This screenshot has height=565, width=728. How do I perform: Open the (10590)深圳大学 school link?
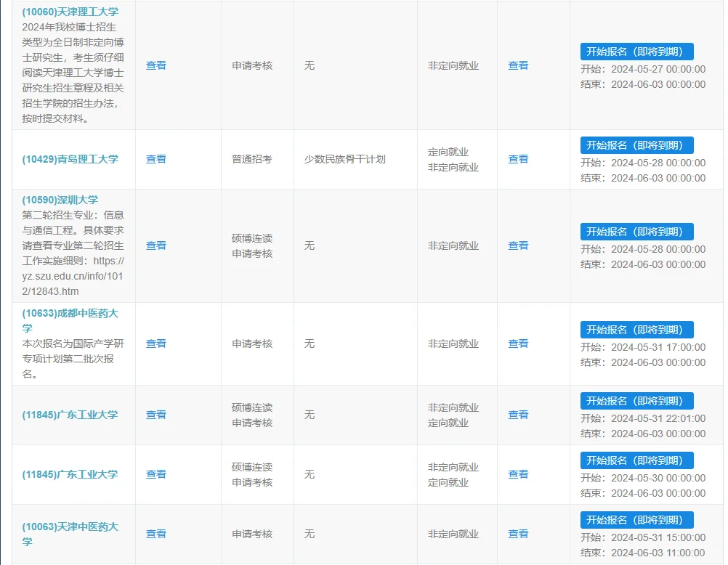[60, 200]
